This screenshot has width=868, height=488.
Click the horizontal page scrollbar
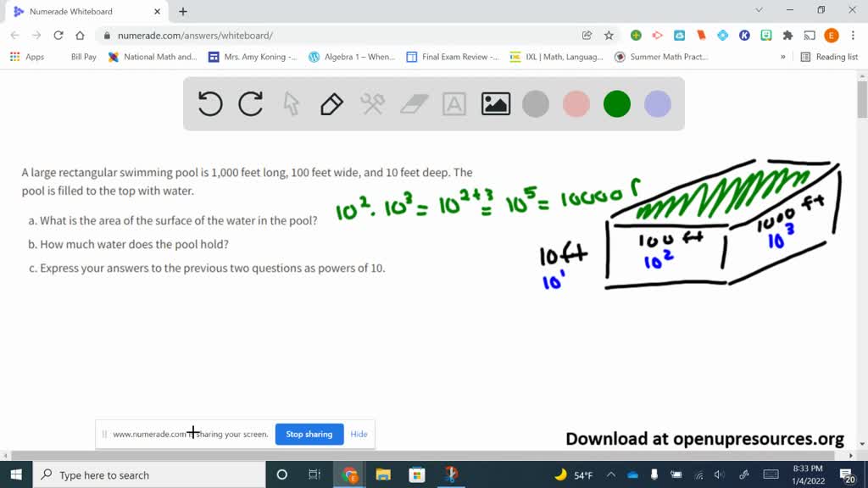pyautogui.click(x=423, y=455)
